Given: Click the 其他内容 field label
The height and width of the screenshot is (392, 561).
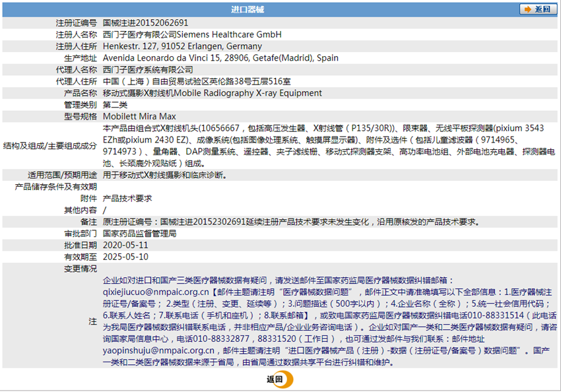Looking at the screenshot, I should pos(81,211).
